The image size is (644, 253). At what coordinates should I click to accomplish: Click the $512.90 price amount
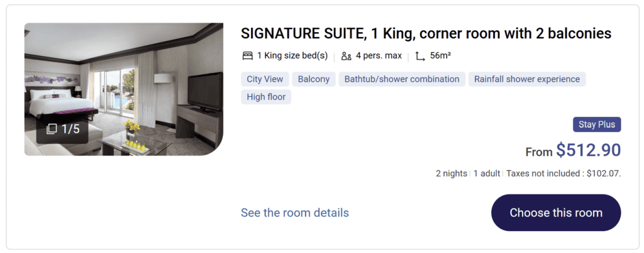pyautogui.click(x=588, y=150)
